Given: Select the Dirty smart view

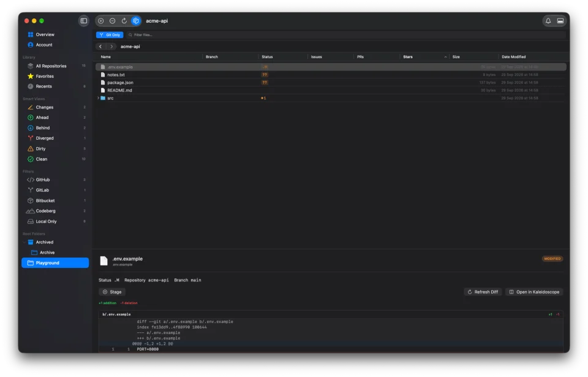Looking at the screenshot, I should 55,149.
